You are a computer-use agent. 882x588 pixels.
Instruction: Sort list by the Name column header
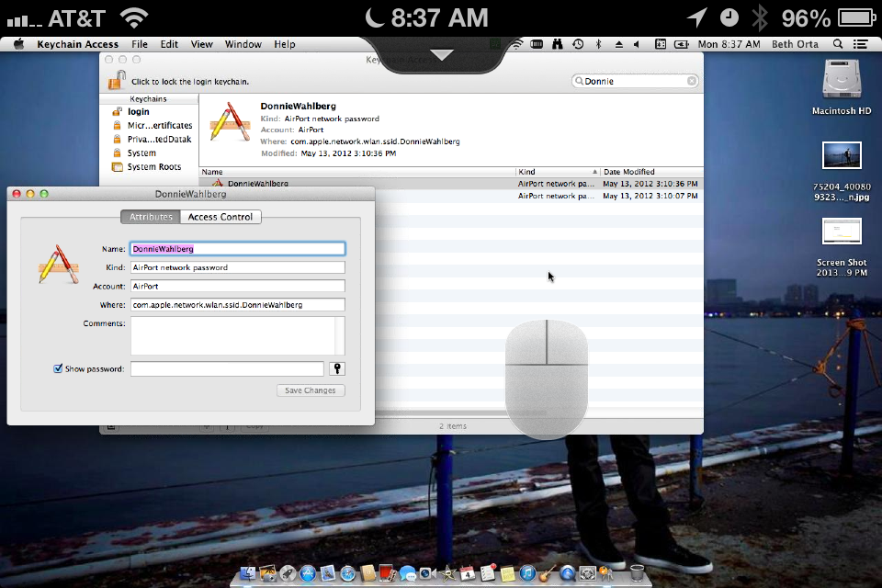(357, 172)
